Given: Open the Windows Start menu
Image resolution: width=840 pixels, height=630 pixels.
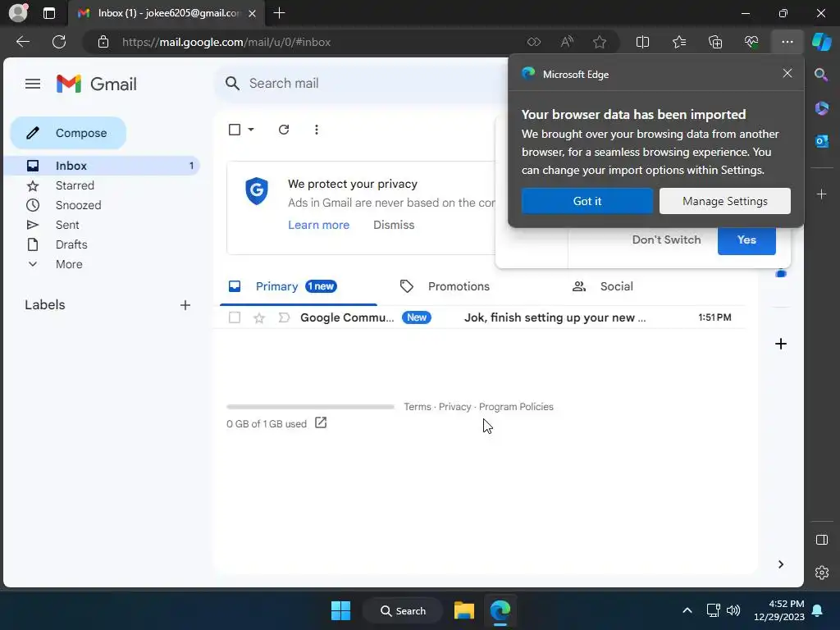Looking at the screenshot, I should (x=340, y=610).
